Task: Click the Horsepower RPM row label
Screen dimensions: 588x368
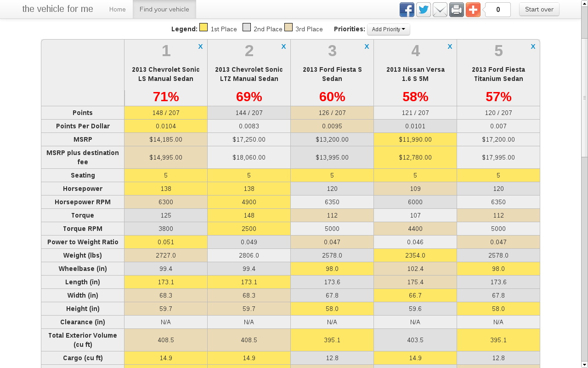Action: pyautogui.click(x=83, y=202)
